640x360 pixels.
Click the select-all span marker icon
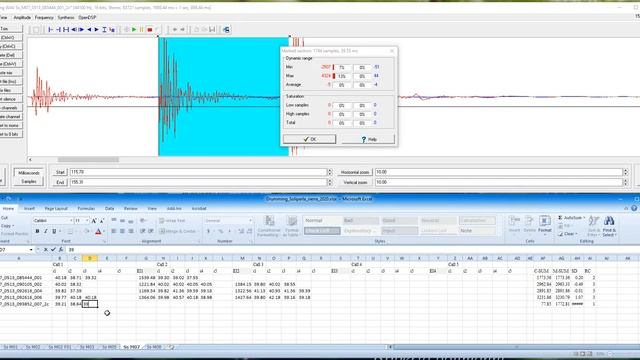(66, 29)
